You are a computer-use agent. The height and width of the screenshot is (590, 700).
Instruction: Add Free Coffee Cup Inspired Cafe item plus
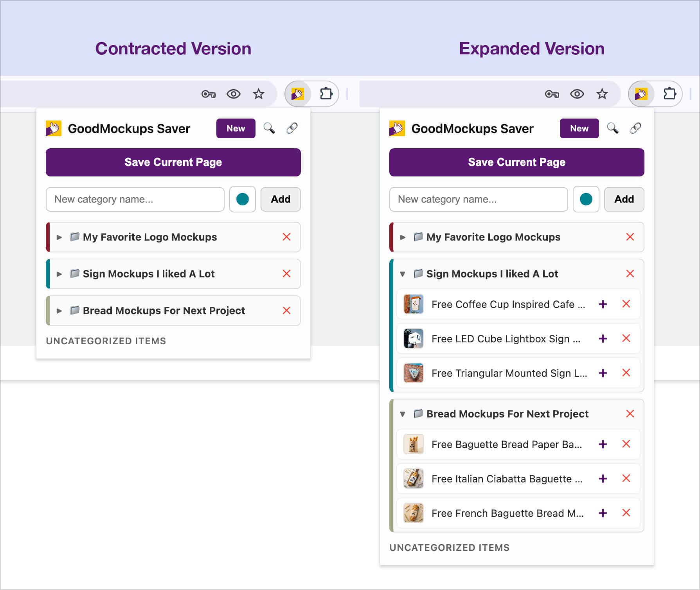tap(603, 304)
